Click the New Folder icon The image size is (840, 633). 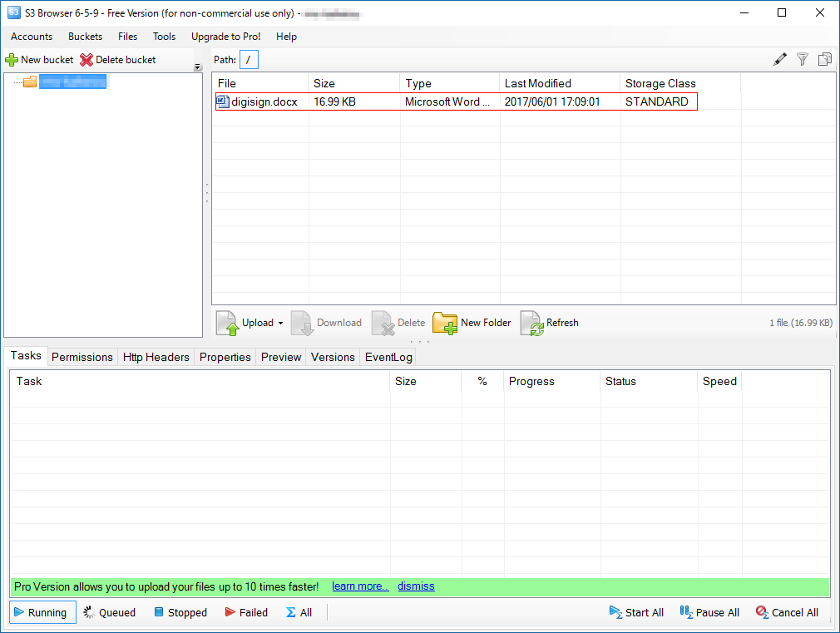tap(445, 323)
